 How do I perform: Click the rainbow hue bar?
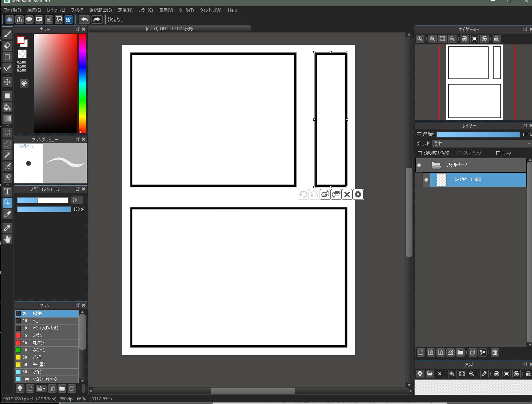pos(82,83)
